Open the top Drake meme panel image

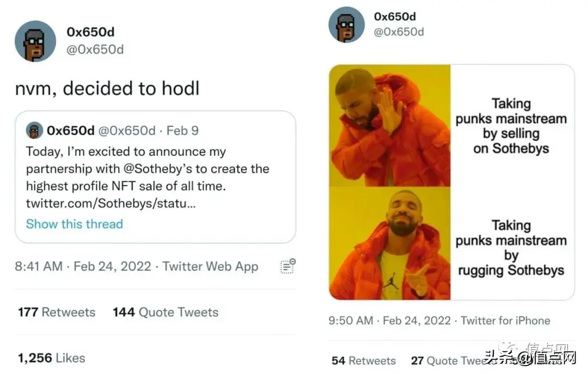390,126
